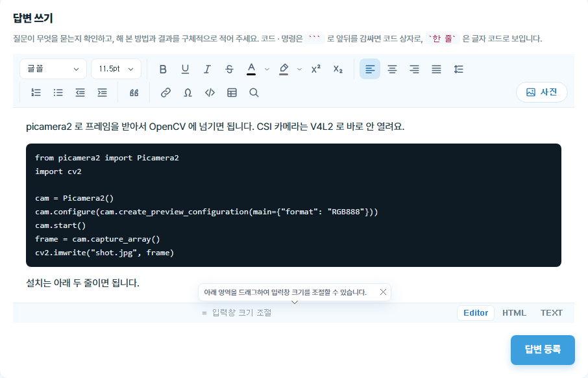This screenshot has height=378, width=588.
Task: Open the 글꼴 font dropdown
Action: (53, 69)
